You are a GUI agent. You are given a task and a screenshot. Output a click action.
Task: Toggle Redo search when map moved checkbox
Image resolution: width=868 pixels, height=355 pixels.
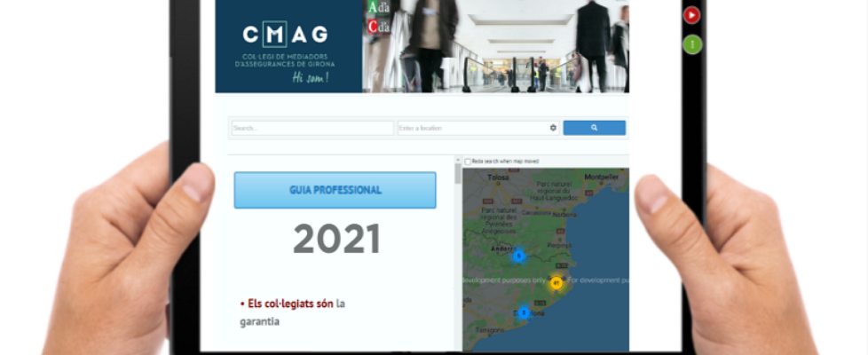(468, 162)
